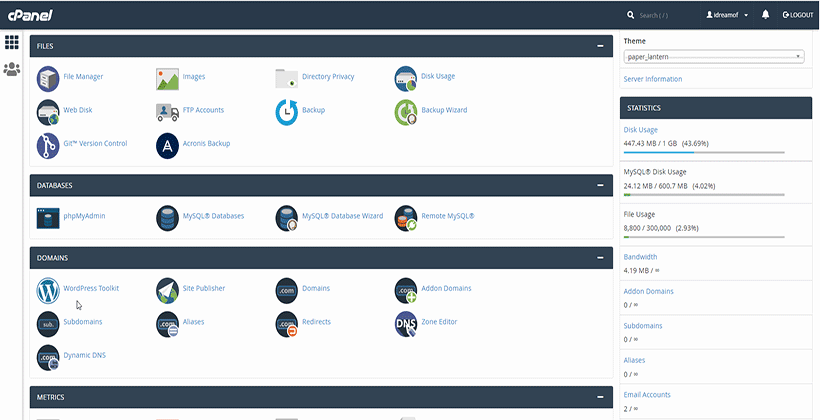Click the MySQL Disk Usage label

point(655,172)
